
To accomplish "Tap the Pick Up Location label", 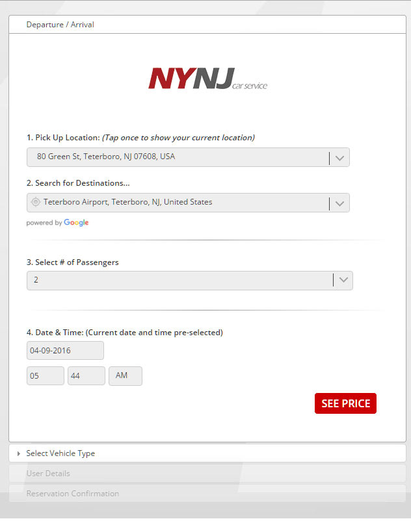I will pos(63,138).
